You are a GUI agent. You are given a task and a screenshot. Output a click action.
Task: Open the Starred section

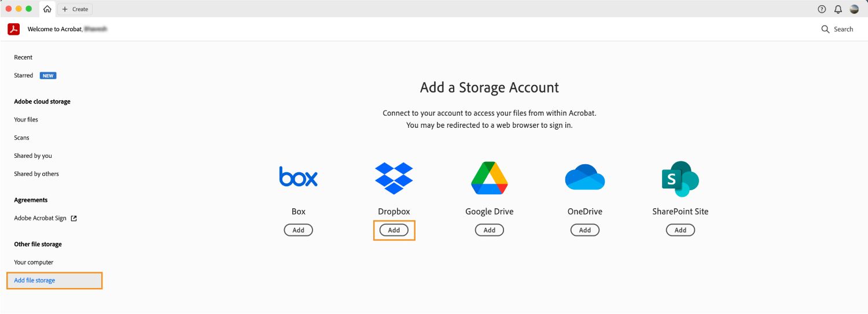tap(24, 75)
